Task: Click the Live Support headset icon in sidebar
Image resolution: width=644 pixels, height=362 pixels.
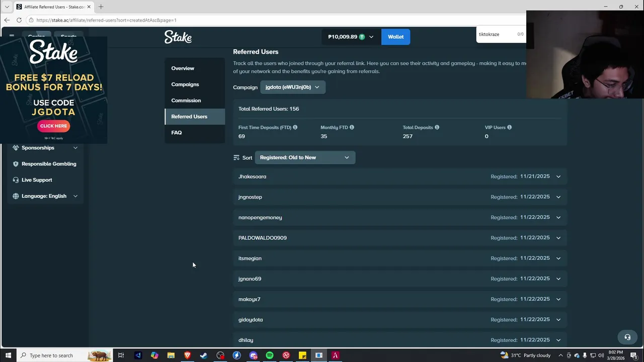Action: (x=16, y=180)
